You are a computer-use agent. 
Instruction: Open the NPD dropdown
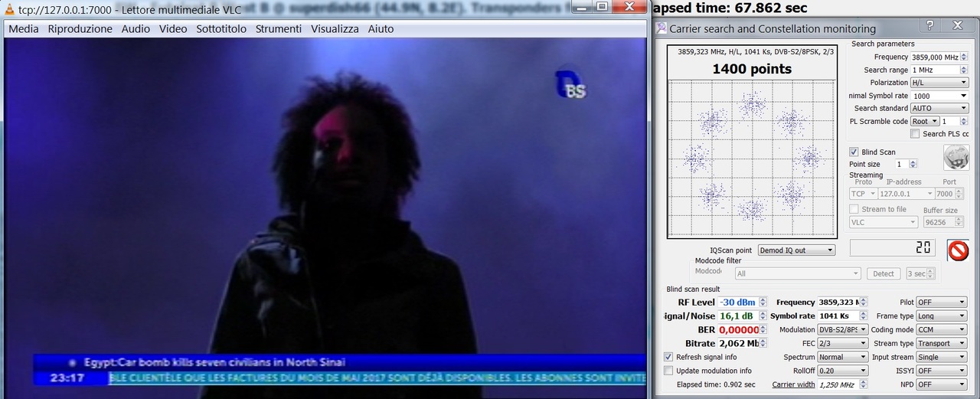point(941,384)
